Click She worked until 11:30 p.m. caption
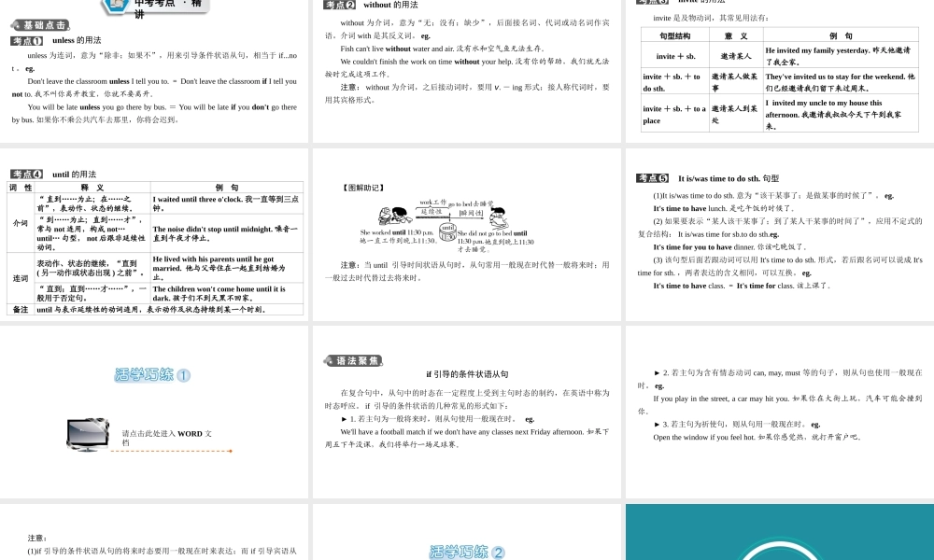934x560 pixels. click(397, 236)
